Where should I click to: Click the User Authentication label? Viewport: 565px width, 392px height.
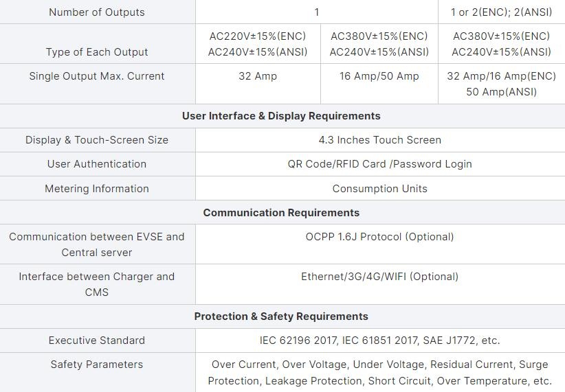pyautogui.click(x=96, y=164)
